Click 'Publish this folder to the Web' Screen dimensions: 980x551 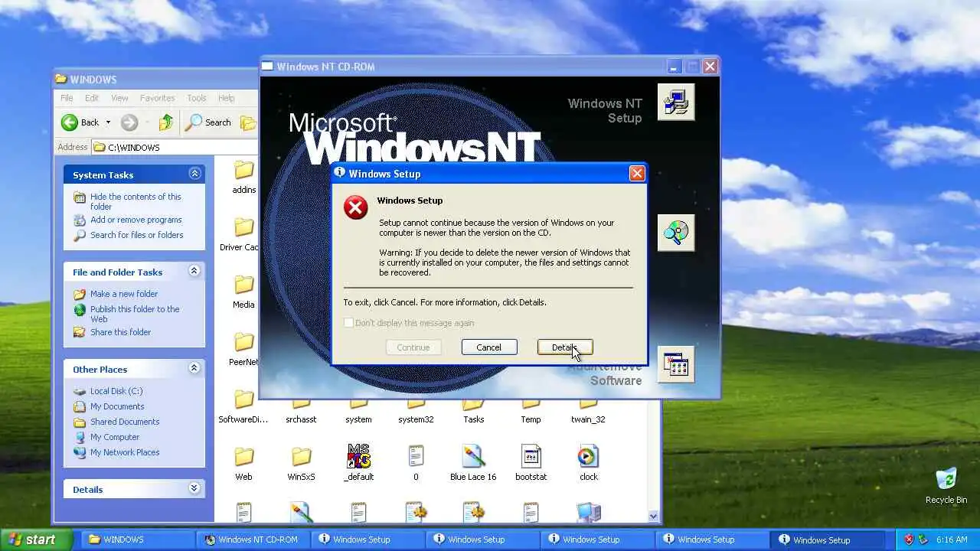click(135, 314)
